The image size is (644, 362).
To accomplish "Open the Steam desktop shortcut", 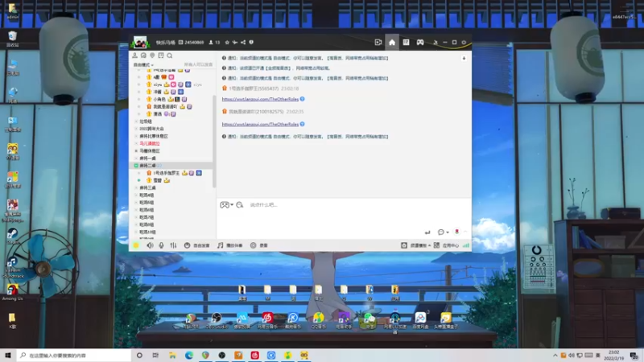I will click(12, 236).
